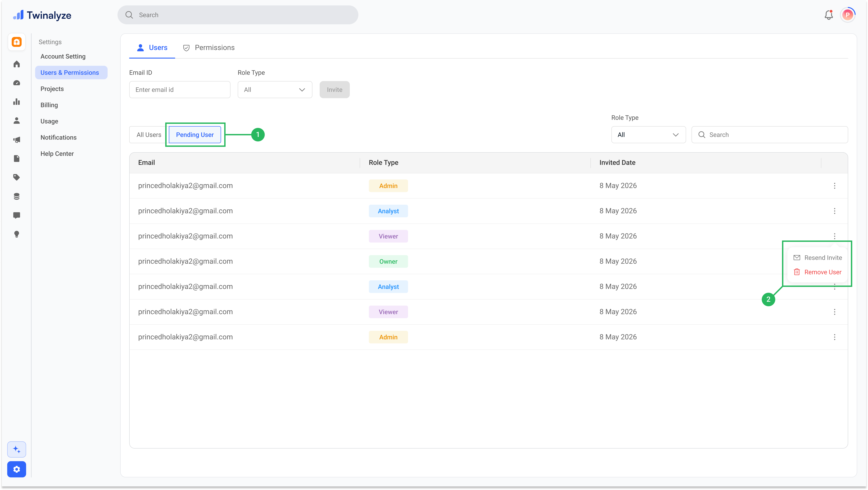Open Users & Permissions settings

point(71,73)
